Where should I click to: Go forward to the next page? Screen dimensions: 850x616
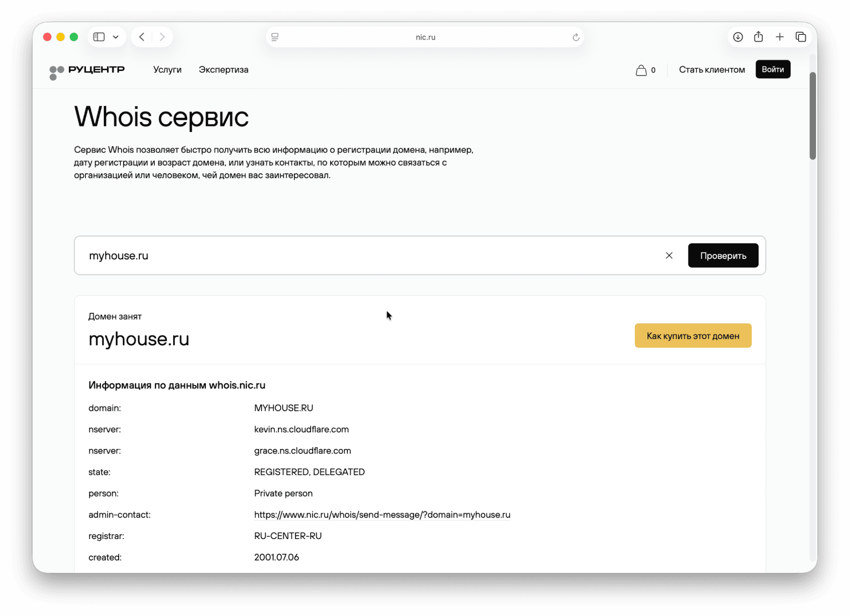162,37
